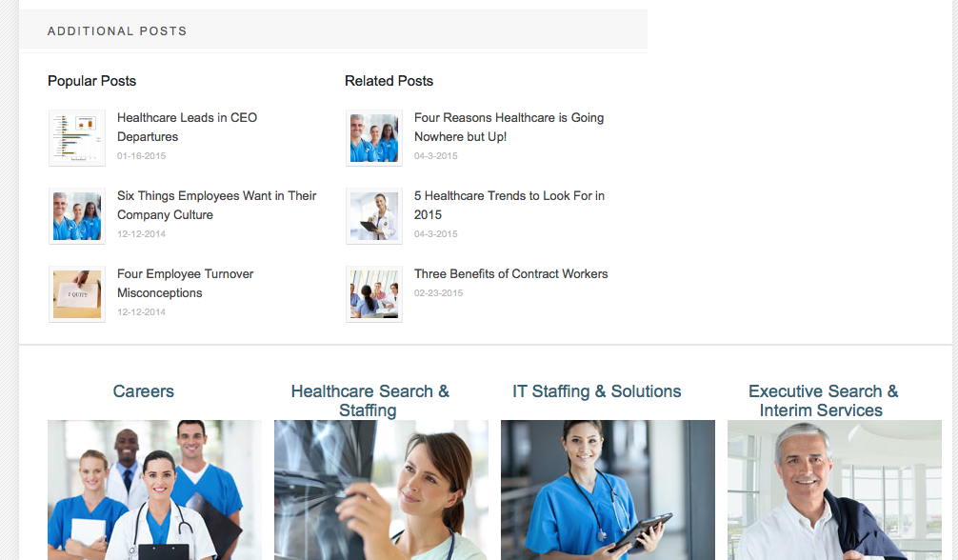Select the nurses thumbnail beside Six Things Employees post
Screen dimensions: 958x560
(x=77, y=216)
